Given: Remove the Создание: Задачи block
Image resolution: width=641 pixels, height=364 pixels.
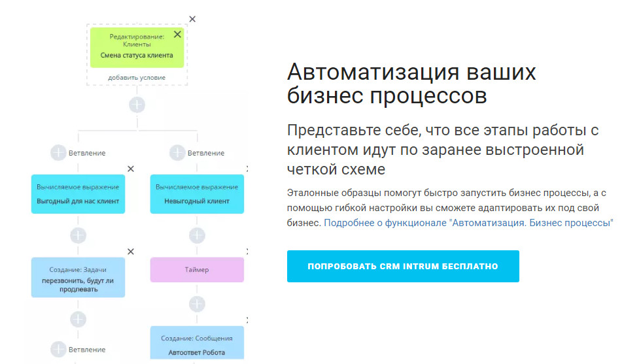Looking at the screenshot, I should point(130,252).
